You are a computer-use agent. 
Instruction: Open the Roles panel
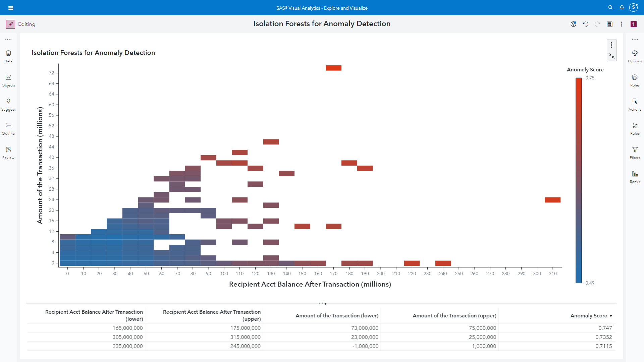[635, 80]
